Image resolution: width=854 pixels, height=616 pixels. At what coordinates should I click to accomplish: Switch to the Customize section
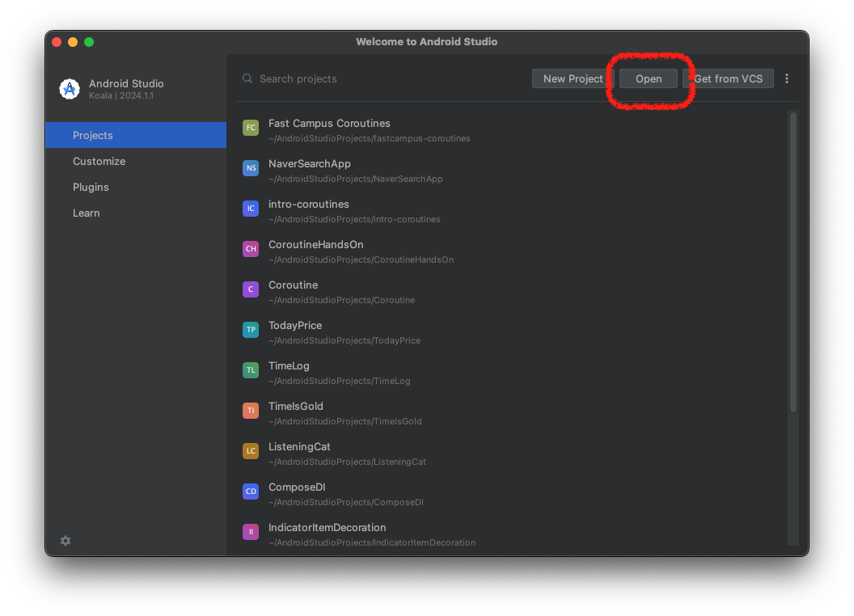[x=136, y=161]
